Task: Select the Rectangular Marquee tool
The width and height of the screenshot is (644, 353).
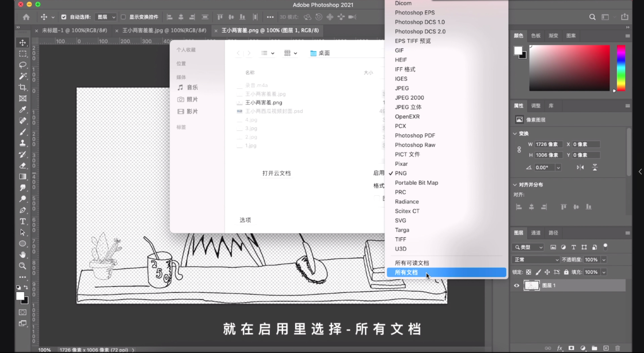Action: 23,54
